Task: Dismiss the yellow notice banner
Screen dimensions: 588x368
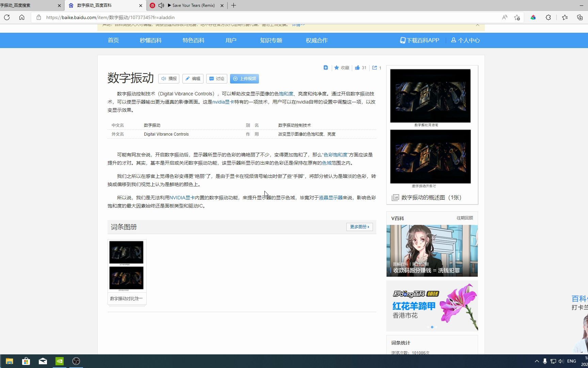Action: point(477,25)
